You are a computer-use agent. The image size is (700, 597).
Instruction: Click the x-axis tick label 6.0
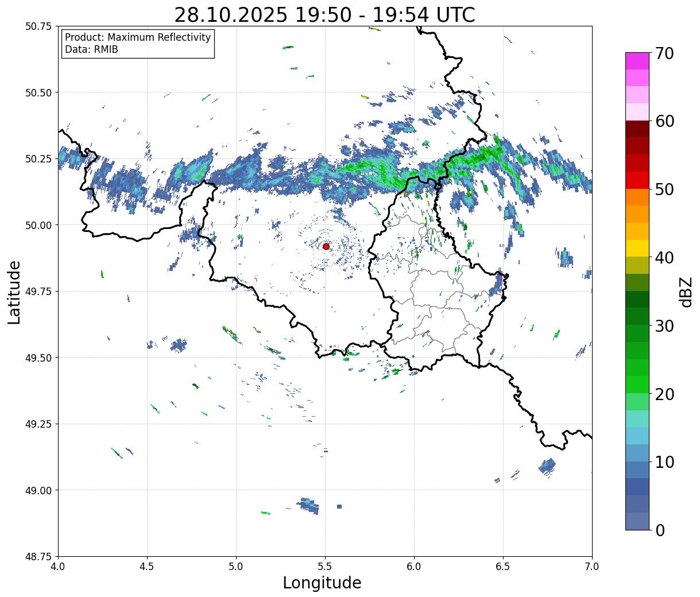(414, 567)
